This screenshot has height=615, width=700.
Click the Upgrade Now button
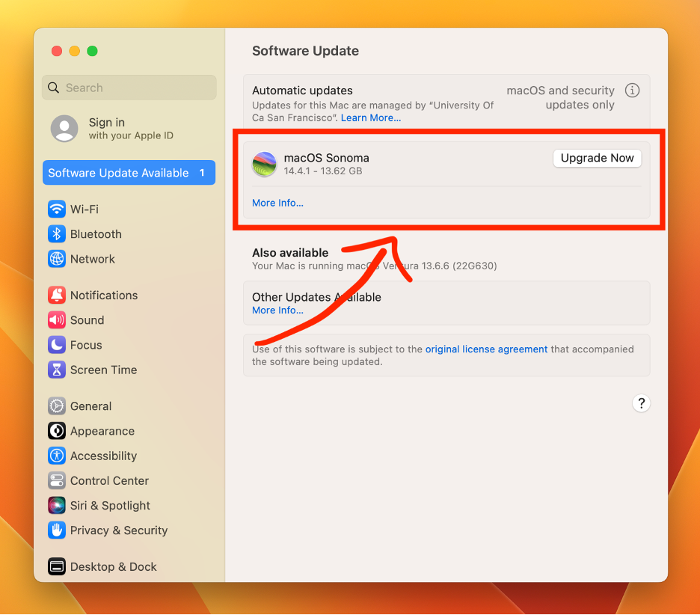click(597, 158)
